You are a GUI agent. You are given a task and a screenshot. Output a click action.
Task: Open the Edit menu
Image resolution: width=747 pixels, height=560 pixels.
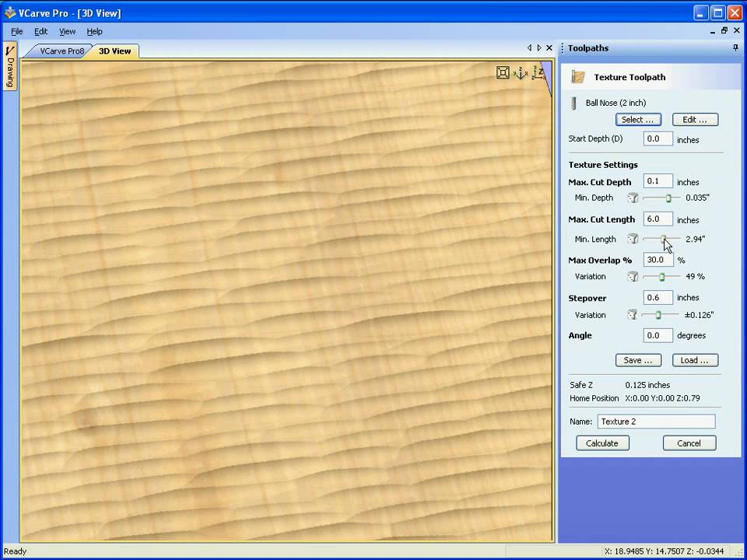[41, 31]
